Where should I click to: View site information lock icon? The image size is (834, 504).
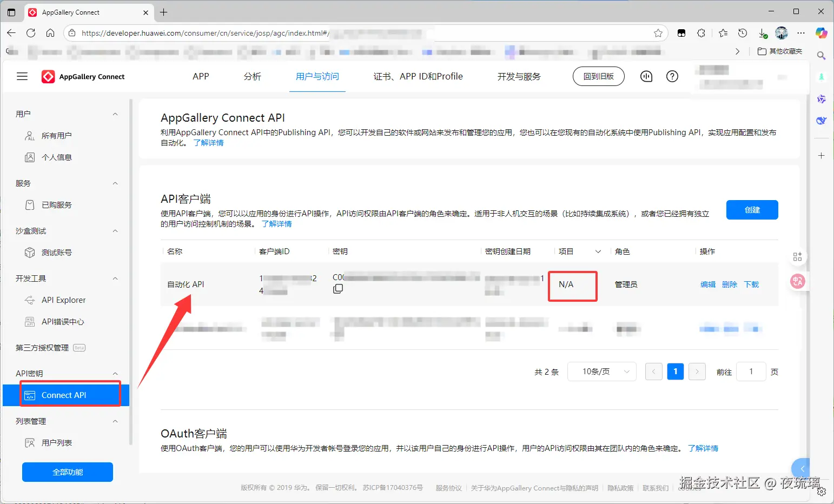click(x=72, y=33)
